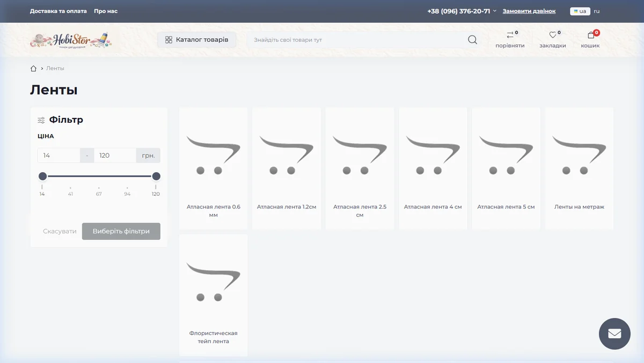The image size is (644, 363).
Task: Click the Атласная лента 1.2см title
Action: tap(287, 206)
